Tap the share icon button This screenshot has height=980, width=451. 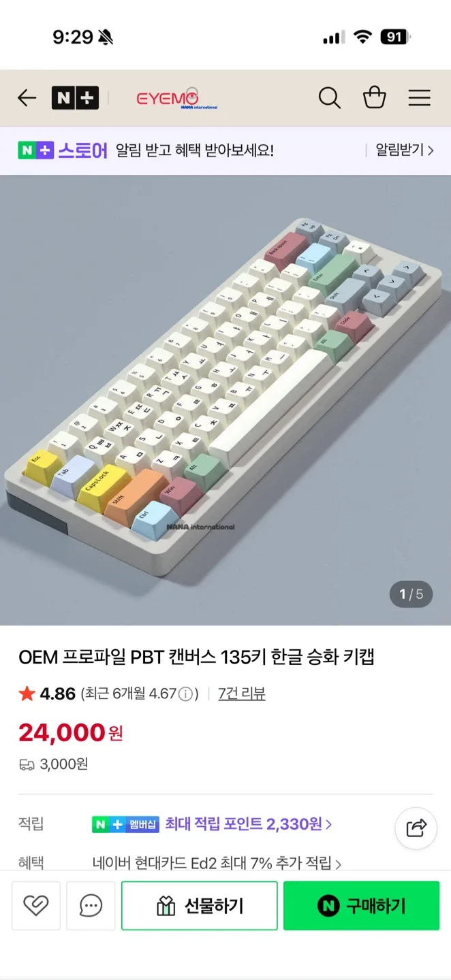[x=416, y=828]
